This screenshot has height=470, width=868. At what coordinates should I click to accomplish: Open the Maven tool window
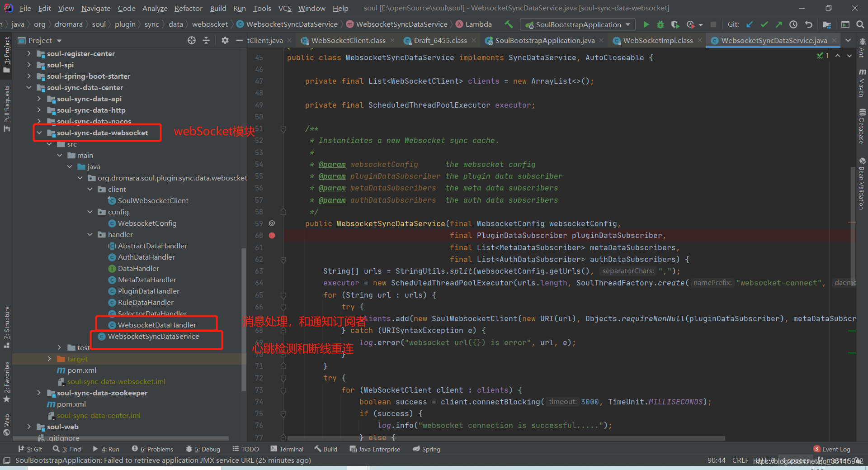[862, 82]
